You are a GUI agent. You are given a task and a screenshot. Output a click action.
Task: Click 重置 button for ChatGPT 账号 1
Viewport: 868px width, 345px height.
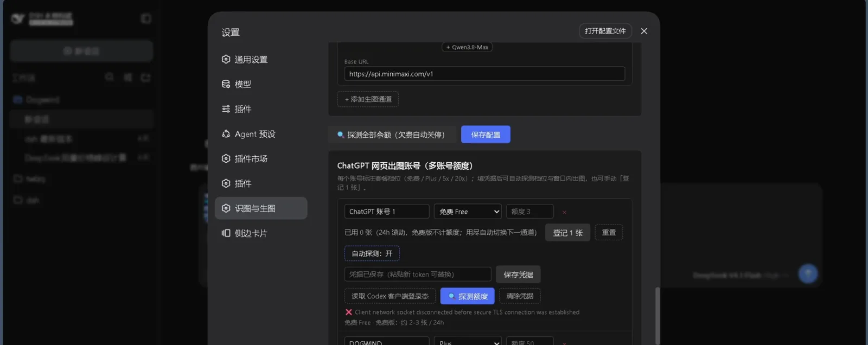609,233
